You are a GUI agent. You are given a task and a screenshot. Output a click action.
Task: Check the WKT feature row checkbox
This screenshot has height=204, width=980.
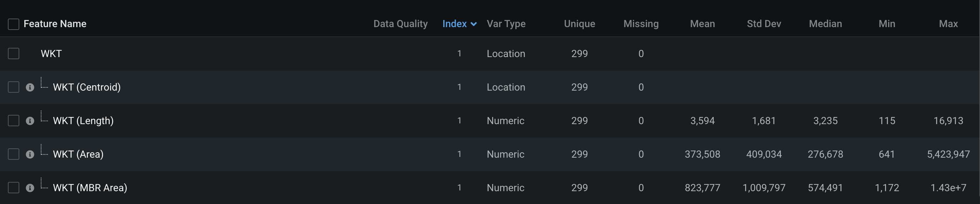point(14,53)
